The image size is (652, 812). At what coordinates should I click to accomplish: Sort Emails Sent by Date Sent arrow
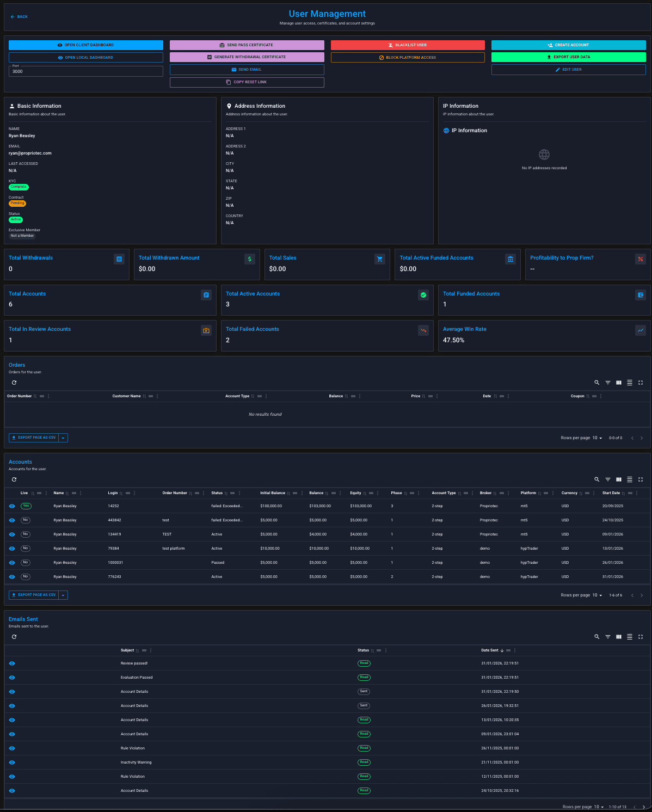502,650
